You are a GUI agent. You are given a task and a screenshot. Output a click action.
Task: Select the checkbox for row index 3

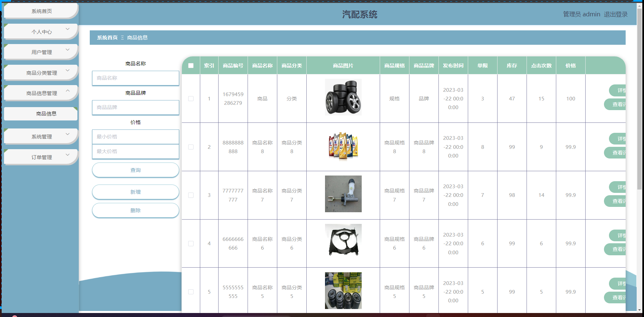191,195
